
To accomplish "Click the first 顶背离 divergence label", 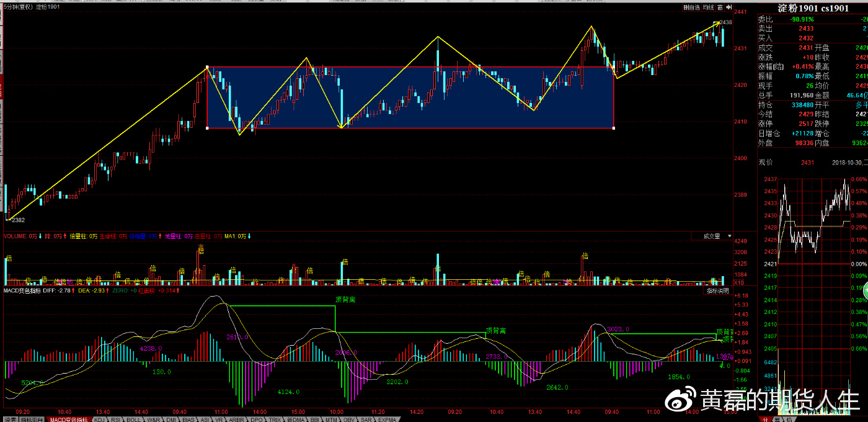I will [345, 300].
